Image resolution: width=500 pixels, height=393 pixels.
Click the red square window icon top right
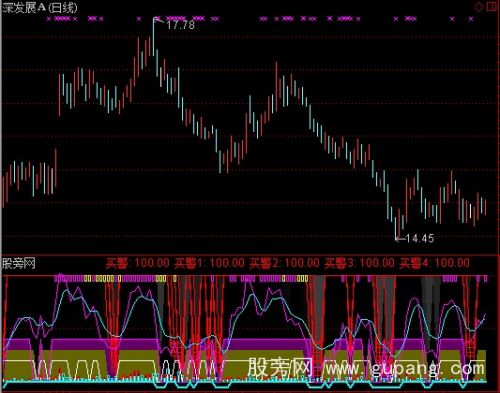coord(492,7)
